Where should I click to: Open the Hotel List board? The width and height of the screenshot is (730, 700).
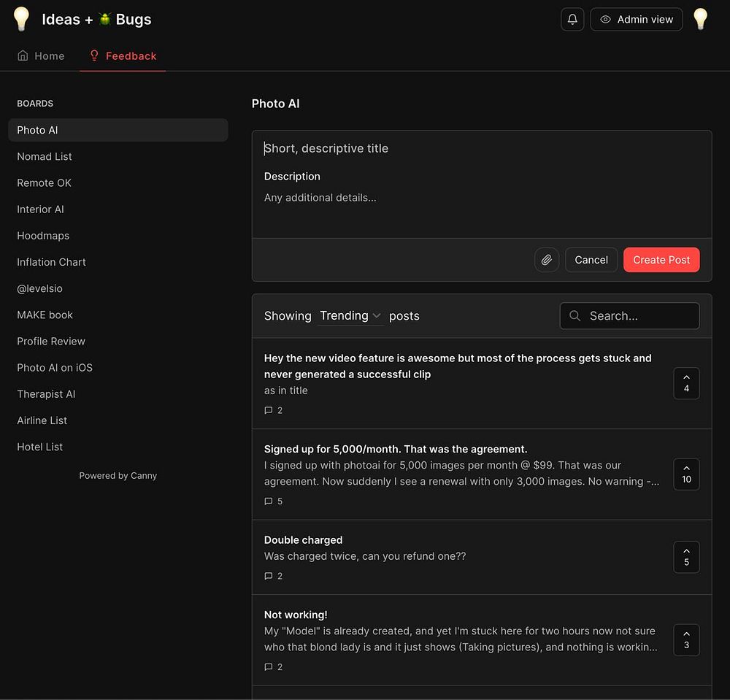click(39, 447)
